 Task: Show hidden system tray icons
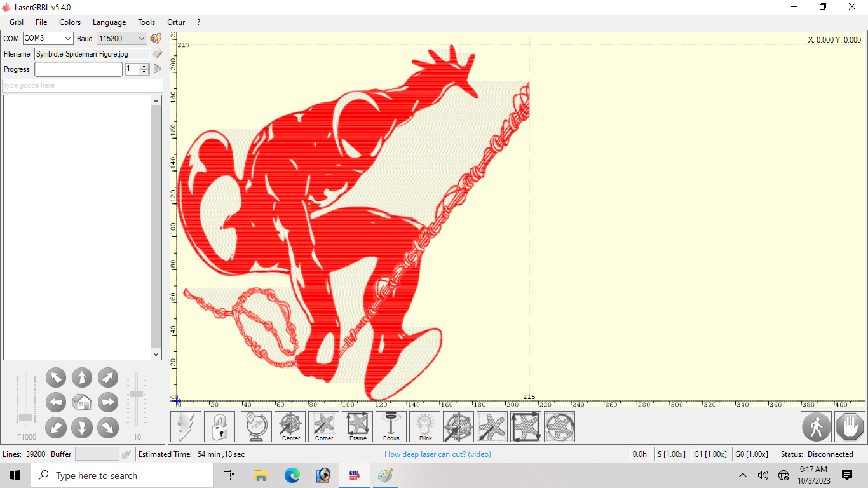(742, 475)
